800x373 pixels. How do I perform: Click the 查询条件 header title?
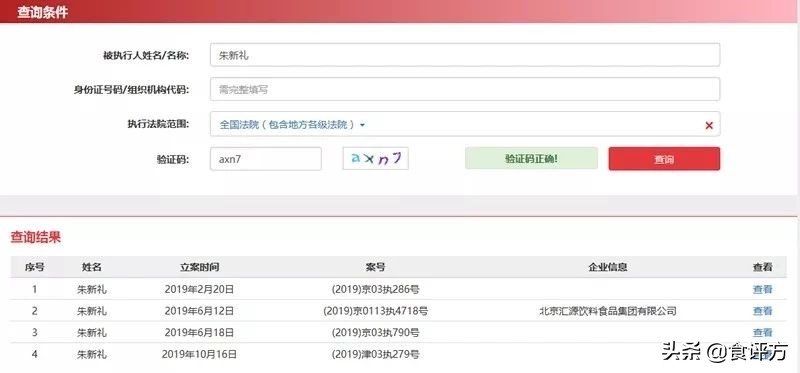click(42, 13)
